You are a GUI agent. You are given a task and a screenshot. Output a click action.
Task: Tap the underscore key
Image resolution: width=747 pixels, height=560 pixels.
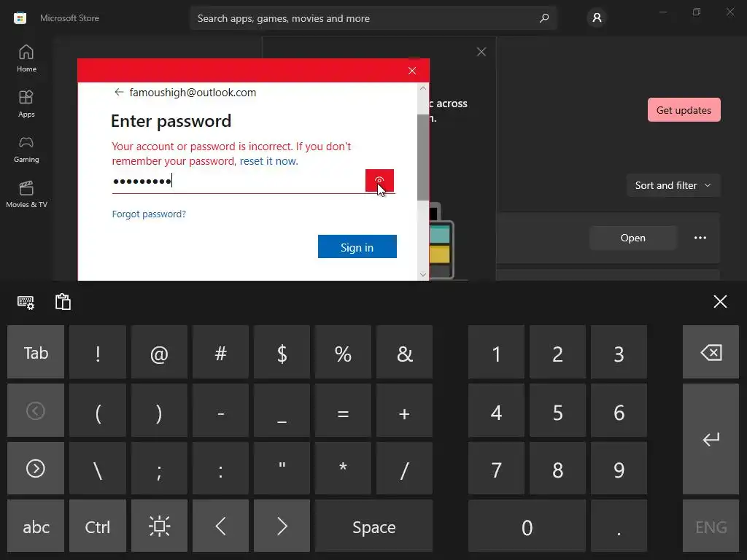[x=282, y=411]
